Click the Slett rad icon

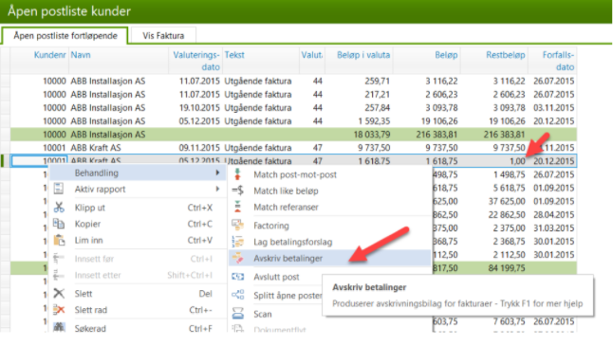[x=59, y=310]
